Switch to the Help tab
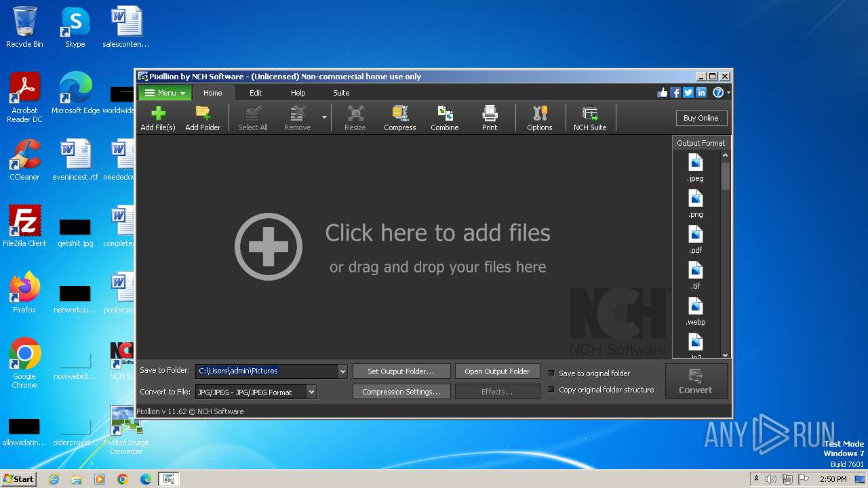Viewport: 868px width, 488px height. 298,93
